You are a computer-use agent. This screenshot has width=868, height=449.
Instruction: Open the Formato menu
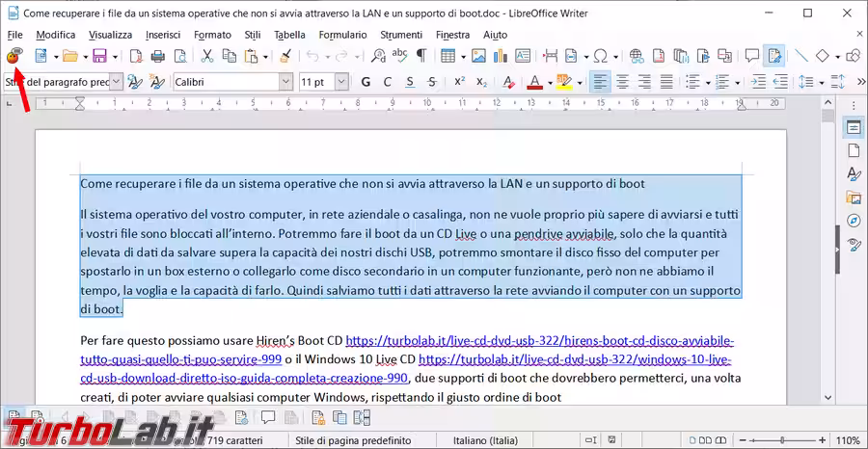click(212, 35)
